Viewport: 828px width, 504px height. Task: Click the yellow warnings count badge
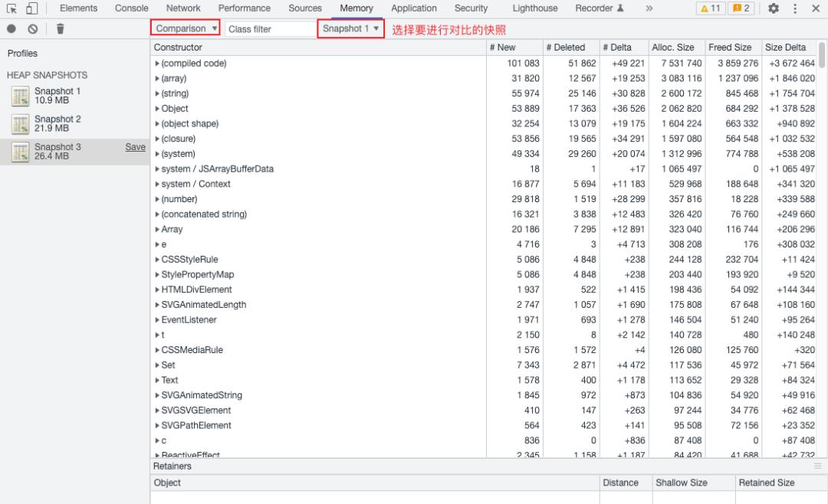coord(709,8)
